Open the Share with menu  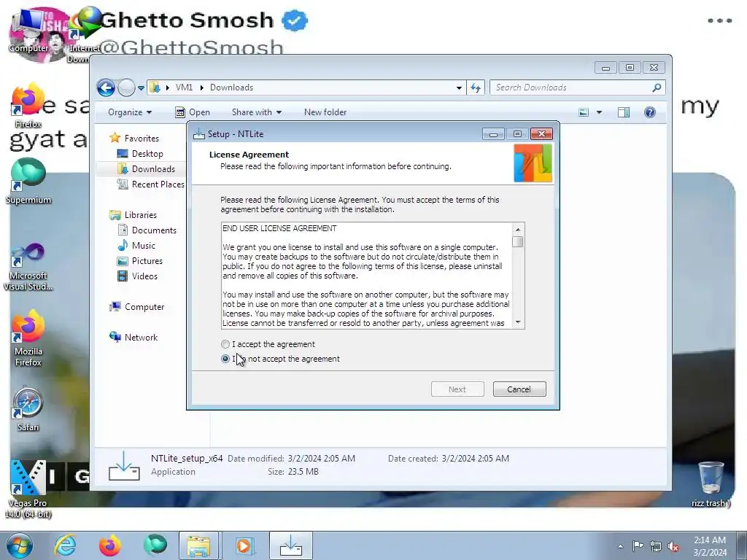[257, 112]
